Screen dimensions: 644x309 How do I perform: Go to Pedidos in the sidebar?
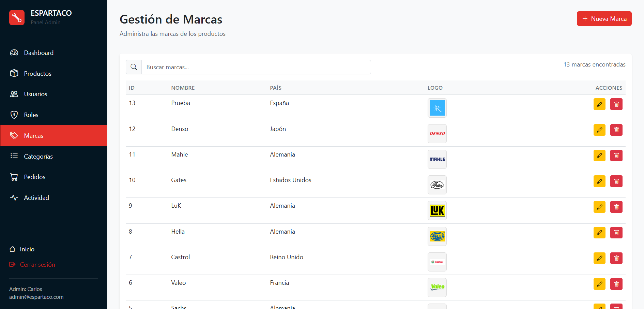click(x=53, y=177)
